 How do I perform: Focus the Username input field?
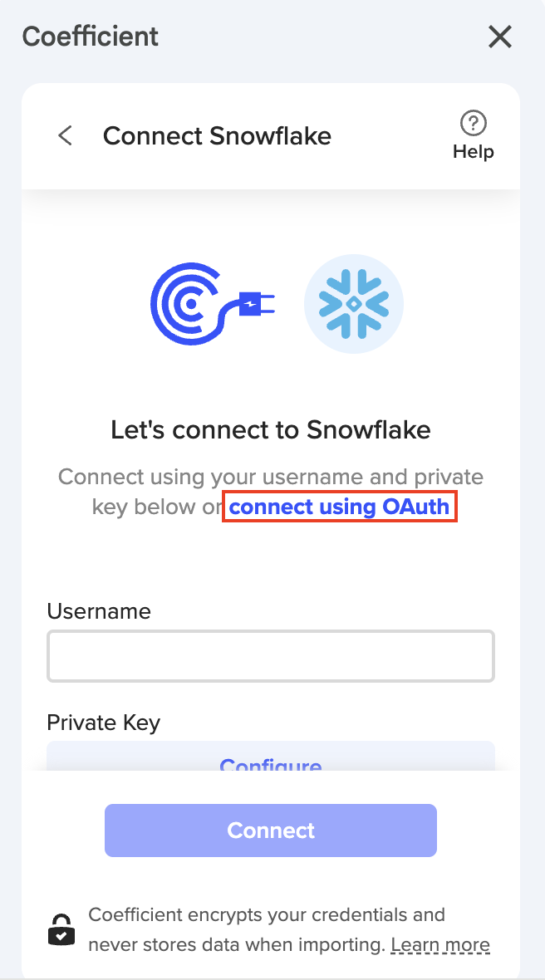[271, 656]
